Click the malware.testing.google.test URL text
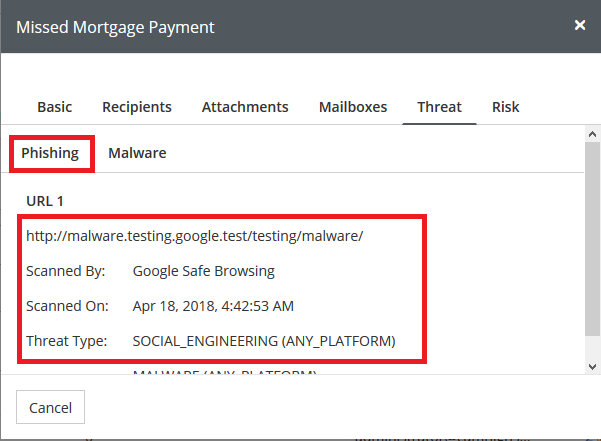Screen dimensions: 601x441 coord(195,236)
